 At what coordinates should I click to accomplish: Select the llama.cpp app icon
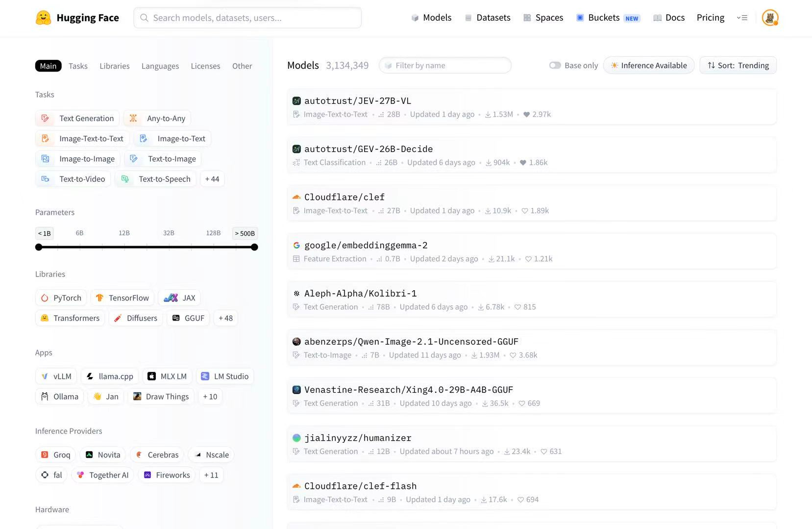[x=90, y=377]
